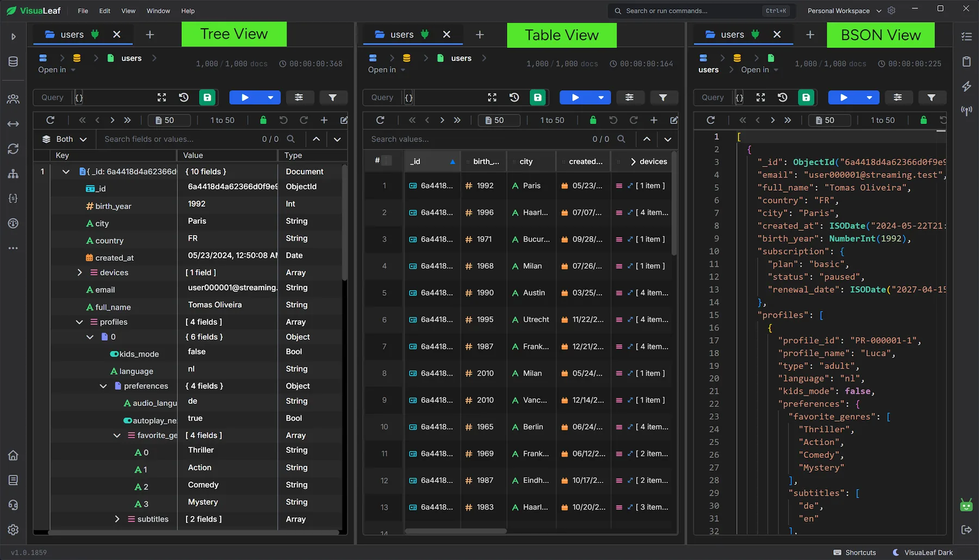Open query history in Tree View pane
Viewport: 979px width, 560px height.
(184, 97)
